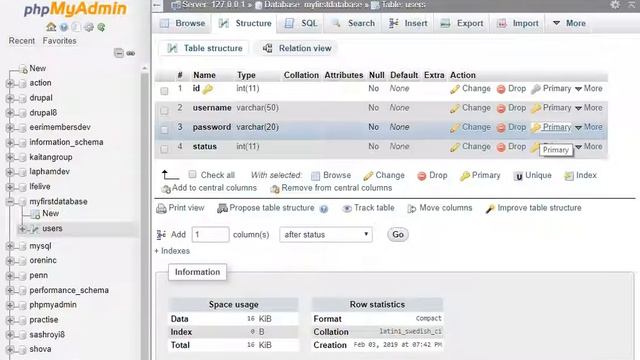Click the pencil Change icon for password row
Viewport: 640px width, 360px height.
[x=455, y=128]
